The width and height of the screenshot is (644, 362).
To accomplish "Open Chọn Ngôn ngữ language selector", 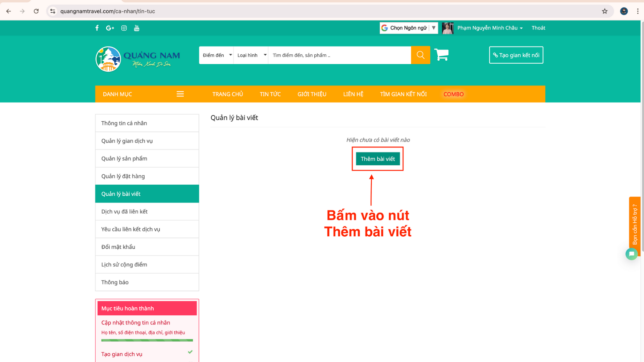I will point(409,28).
